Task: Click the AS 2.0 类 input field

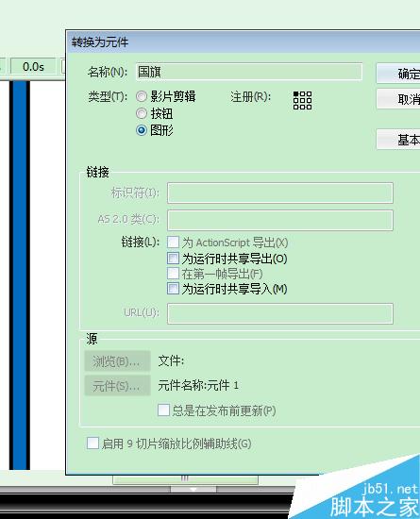Action: click(280, 220)
